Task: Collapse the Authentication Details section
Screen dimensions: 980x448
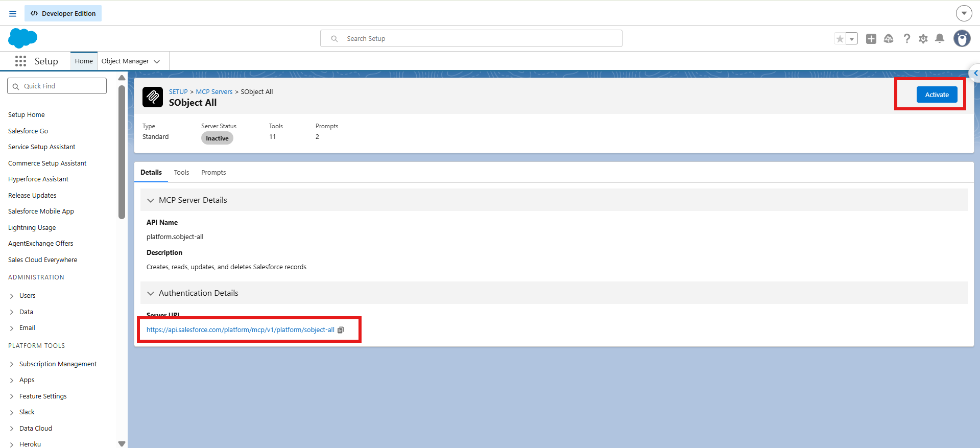Action: pyautogui.click(x=151, y=293)
